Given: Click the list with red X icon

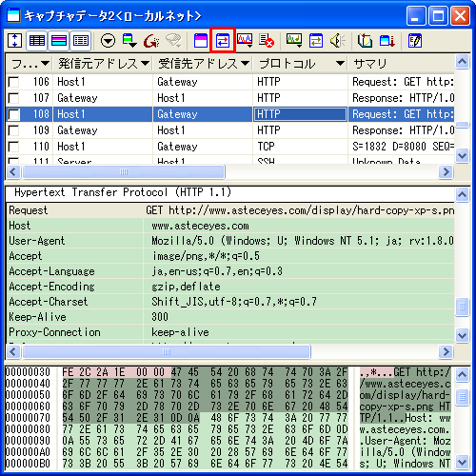Looking at the screenshot, I should 267,41.
